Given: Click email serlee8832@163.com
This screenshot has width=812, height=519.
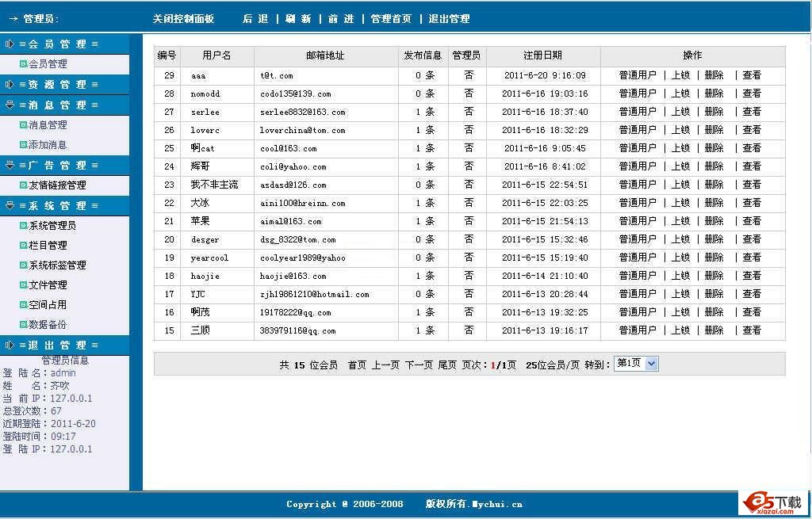Looking at the screenshot, I should coord(302,113).
